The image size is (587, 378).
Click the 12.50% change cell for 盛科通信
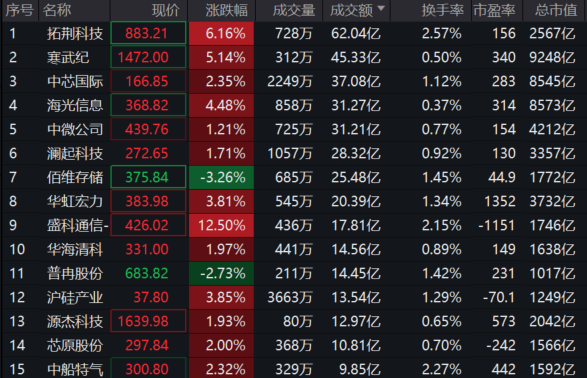click(221, 225)
